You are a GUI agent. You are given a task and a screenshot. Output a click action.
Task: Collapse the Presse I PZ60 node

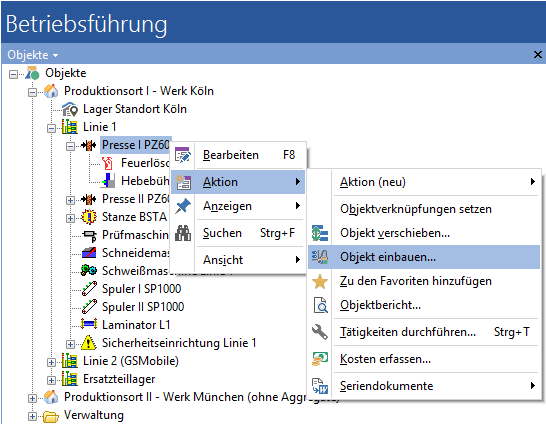click(x=70, y=146)
